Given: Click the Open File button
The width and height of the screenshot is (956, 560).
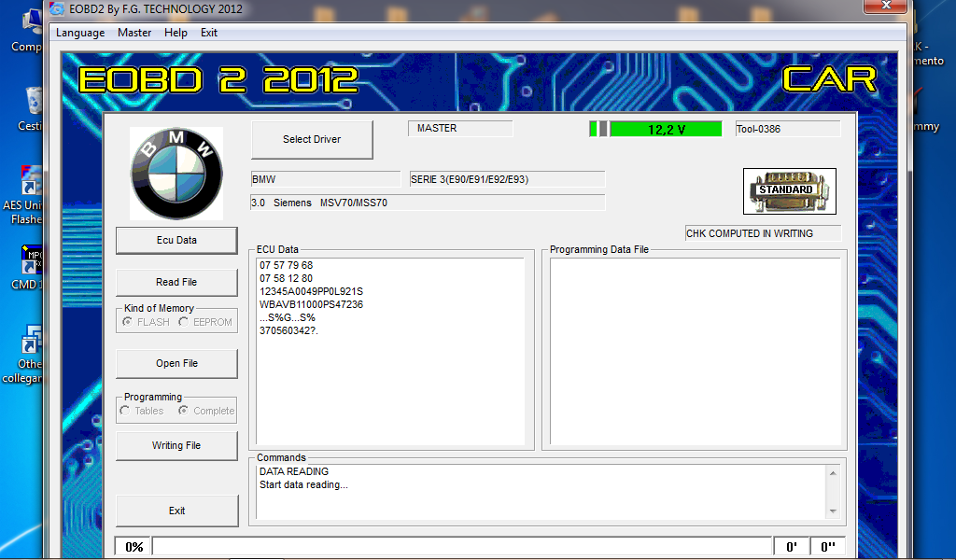Looking at the screenshot, I should click(176, 363).
